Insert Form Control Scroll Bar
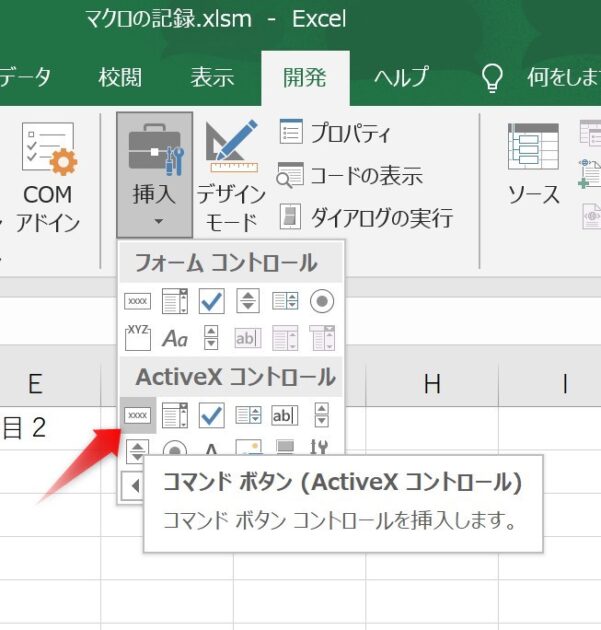Screen dimensions: 601x630 pyautogui.click(x=211, y=338)
